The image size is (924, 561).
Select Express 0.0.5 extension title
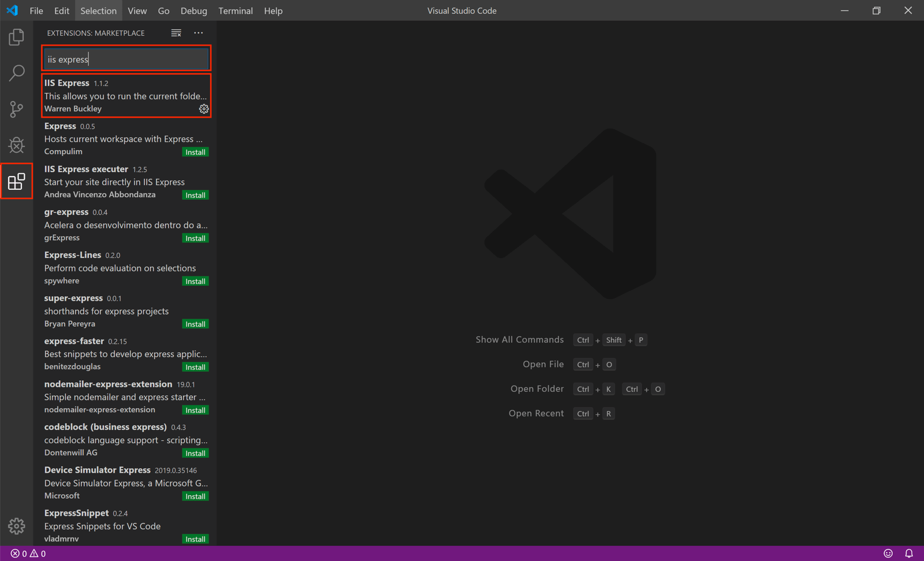60,126
